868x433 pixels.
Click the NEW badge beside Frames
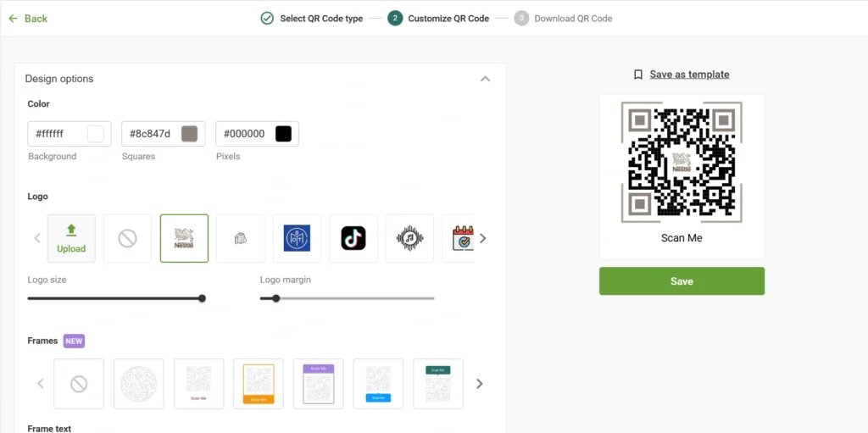click(74, 341)
